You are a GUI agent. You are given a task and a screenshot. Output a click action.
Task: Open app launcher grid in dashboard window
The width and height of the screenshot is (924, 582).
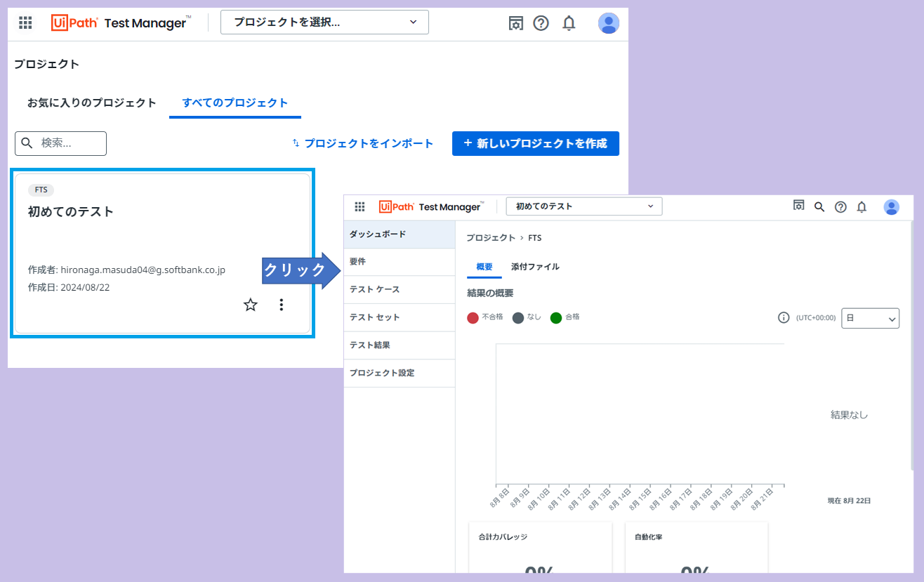click(x=360, y=206)
